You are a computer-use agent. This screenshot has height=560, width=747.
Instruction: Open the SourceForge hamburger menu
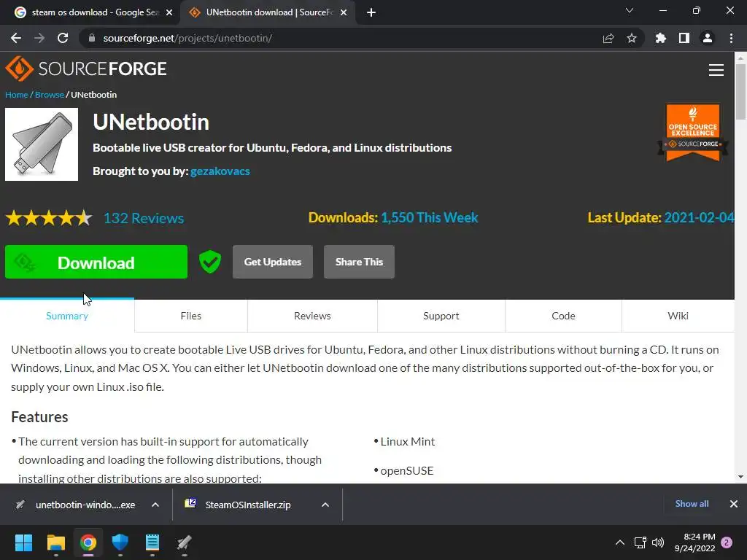click(x=716, y=70)
